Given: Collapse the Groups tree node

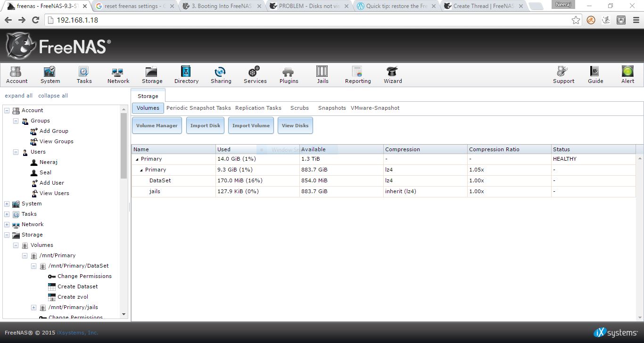Looking at the screenshot, I should click(16, 121).
